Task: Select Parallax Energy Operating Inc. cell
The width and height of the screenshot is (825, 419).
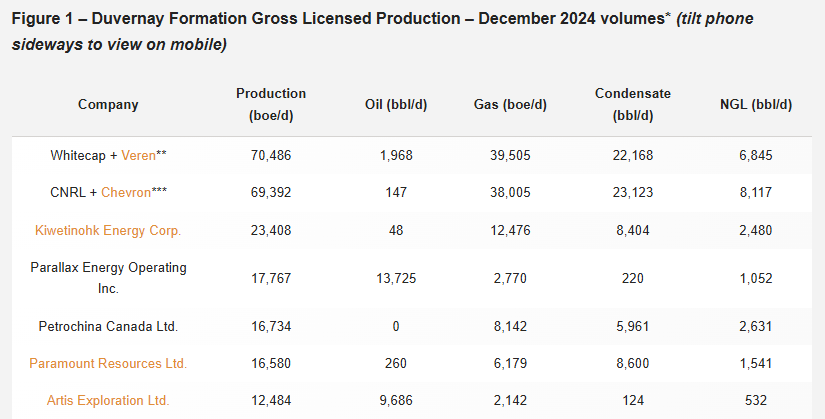Action: click(x=108, y=278)
